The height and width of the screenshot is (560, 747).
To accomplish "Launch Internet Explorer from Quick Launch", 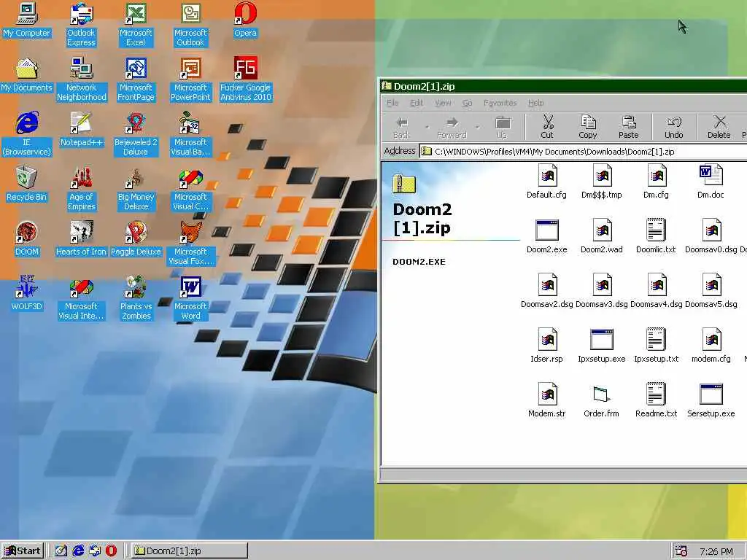I will [x=78, y=551].
